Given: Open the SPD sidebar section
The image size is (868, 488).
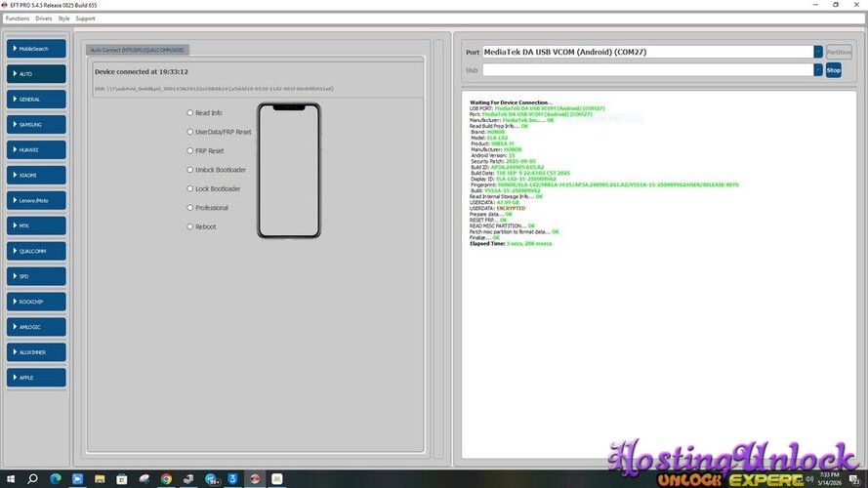Looking at the screenshot, I should [36, 276].
